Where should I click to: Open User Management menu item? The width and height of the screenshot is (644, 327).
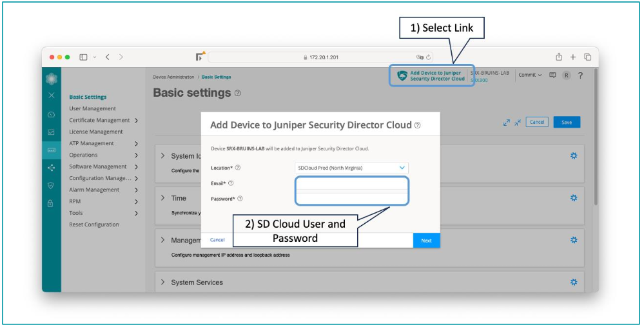[93, 109]
